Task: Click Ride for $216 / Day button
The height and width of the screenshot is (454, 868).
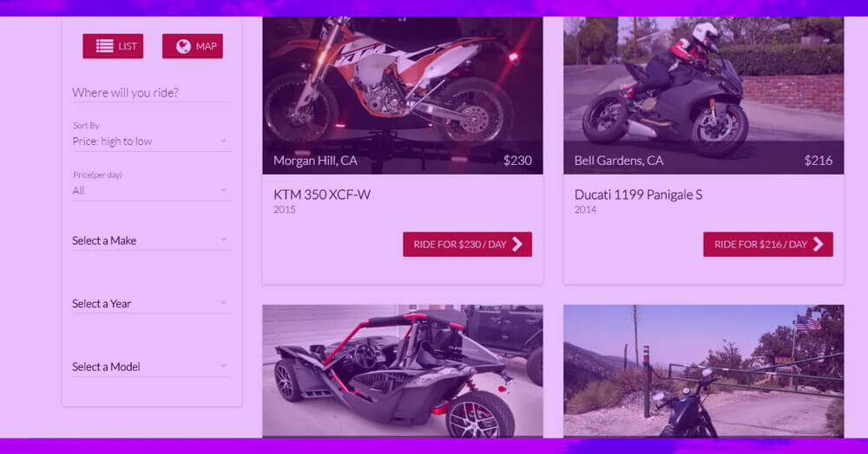Action: (x=768, y=244)
